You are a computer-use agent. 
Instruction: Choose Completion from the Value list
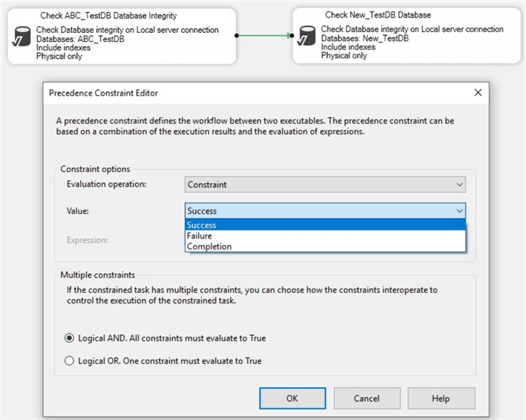coord(209,246)
